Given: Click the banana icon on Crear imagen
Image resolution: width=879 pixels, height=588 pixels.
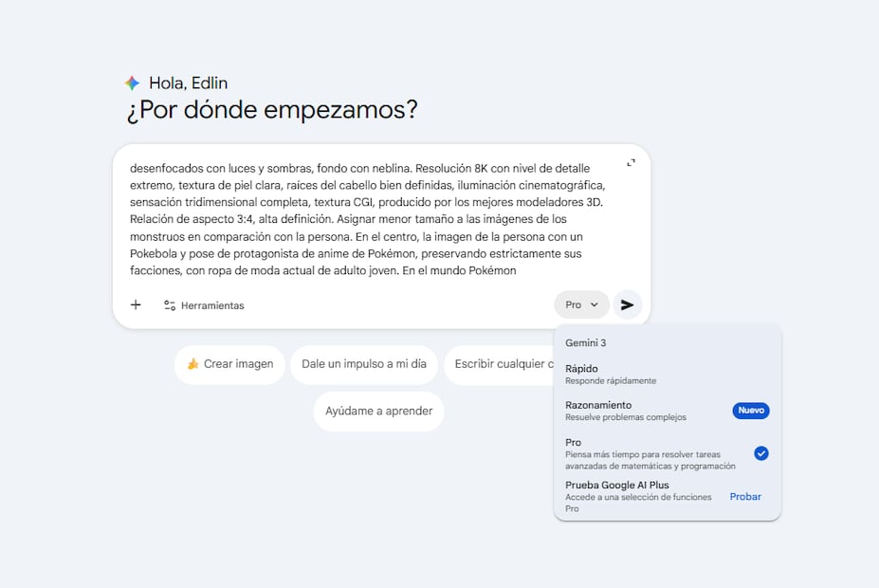Looking at the screenshot, I should point(192,364).
